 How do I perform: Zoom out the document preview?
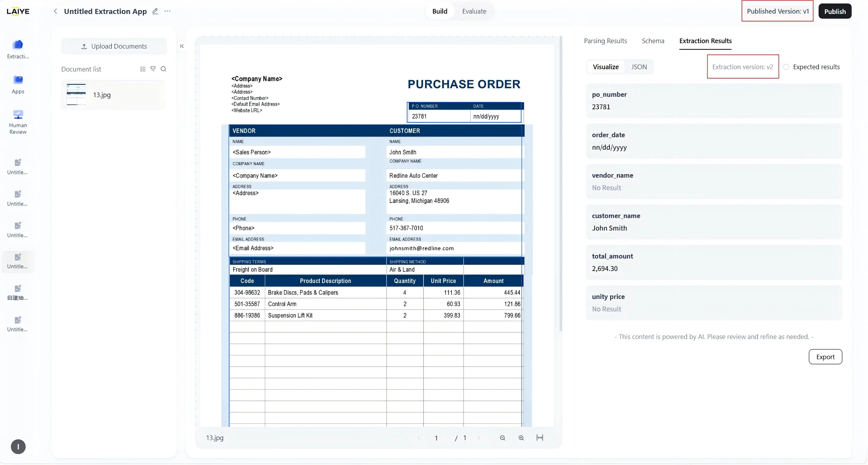502,438
